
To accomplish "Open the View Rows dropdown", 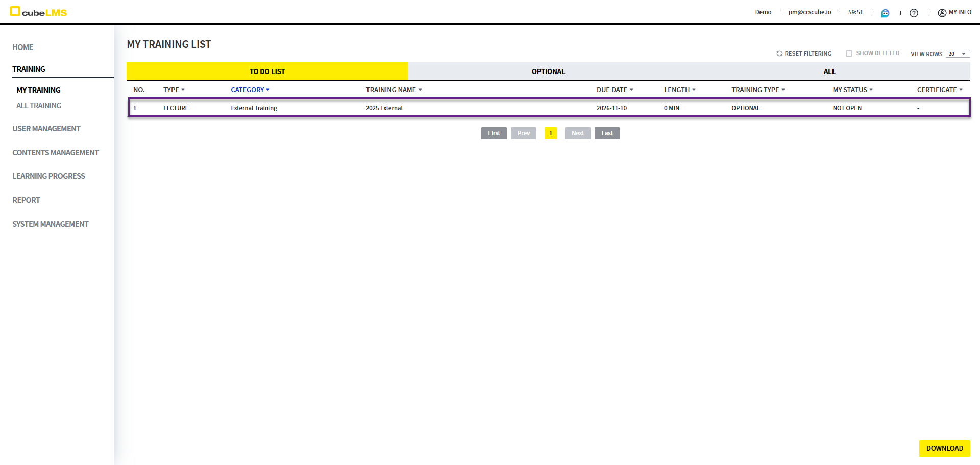I will pyautogui.click(x=958, y=54).
